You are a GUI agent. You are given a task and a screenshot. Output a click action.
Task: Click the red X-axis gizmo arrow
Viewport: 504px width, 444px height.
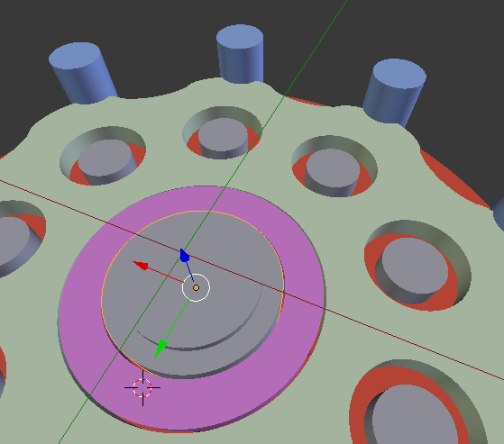click(x=141, y=266)
